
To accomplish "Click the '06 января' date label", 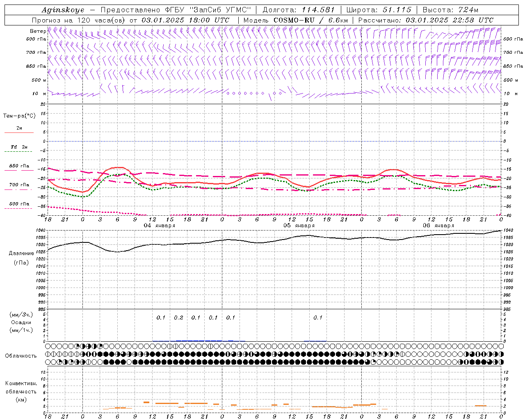I will point(438,226).
